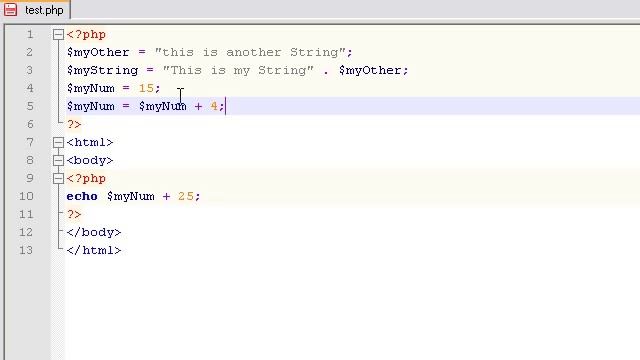Image resolution: width=640 pixels, height=360 pixels.
Task: Click the <body> tag on line 8
Action: coord(90,160)
